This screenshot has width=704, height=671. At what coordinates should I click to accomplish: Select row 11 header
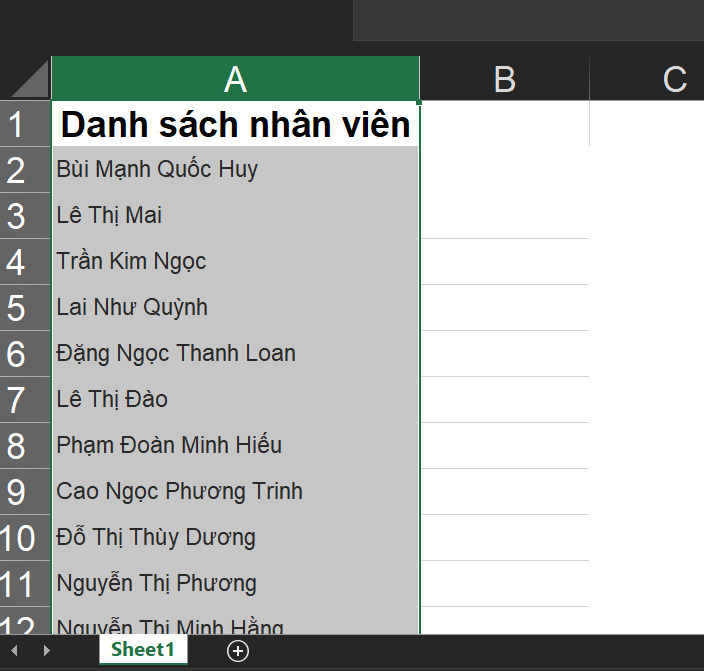pos(25,584)
